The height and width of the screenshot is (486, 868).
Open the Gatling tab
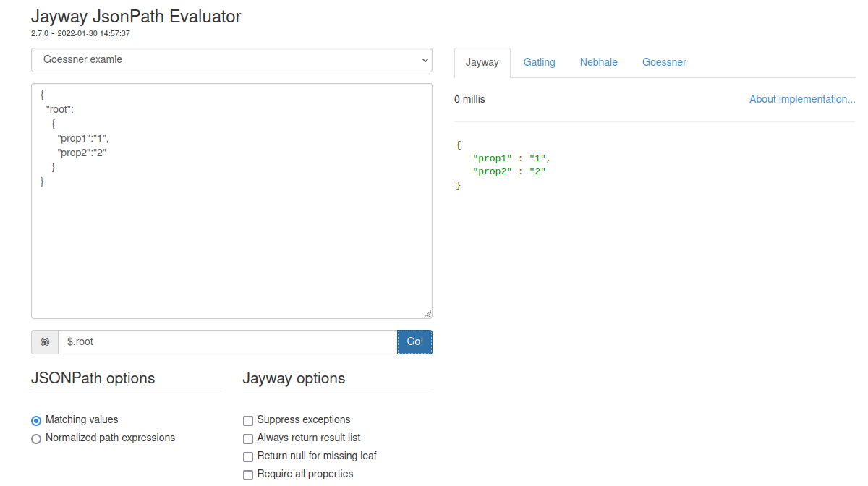[x=540, y=62]
